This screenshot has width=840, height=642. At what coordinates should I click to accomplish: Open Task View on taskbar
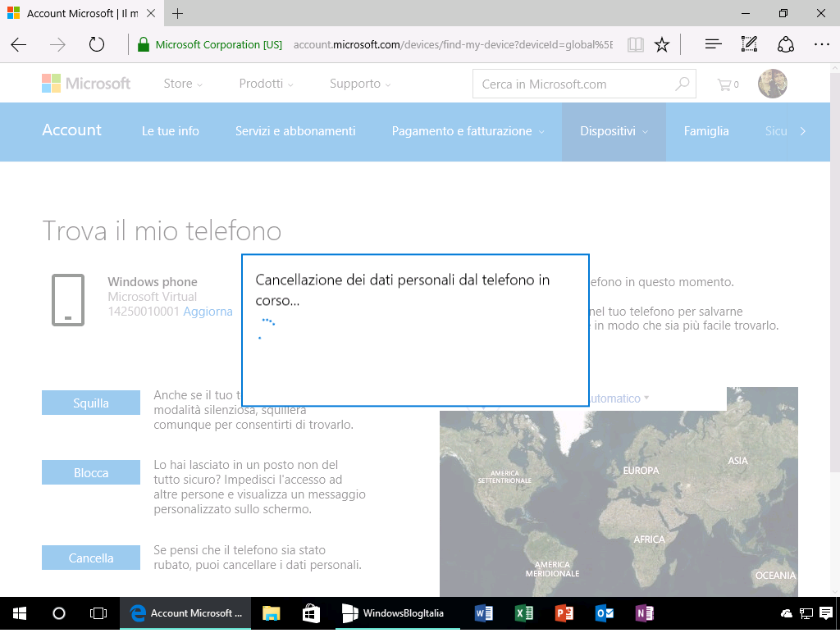pyautogui.click(x=98, y=613)
